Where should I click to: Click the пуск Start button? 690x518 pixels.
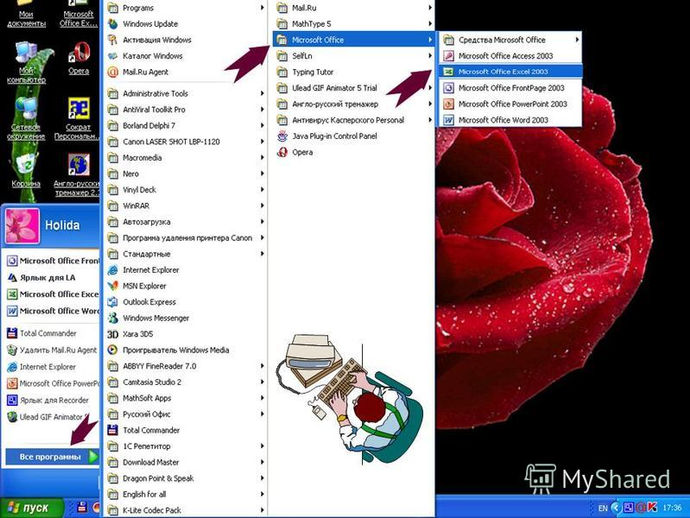pyautogui.click(x=31, y=508)
